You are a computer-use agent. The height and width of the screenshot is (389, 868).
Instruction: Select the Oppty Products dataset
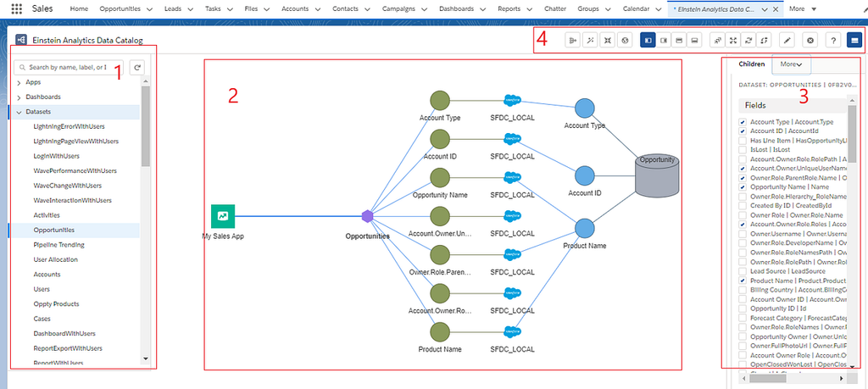(x=56, y=303)
